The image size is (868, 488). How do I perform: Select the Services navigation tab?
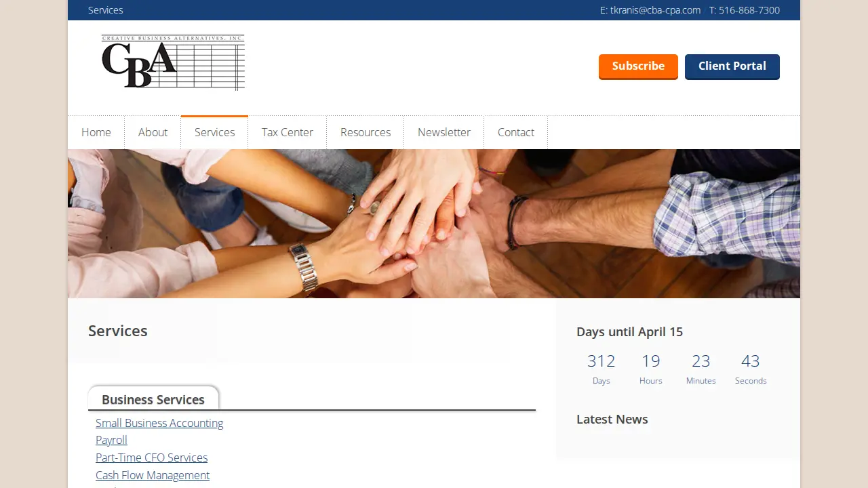click(214, 132)
